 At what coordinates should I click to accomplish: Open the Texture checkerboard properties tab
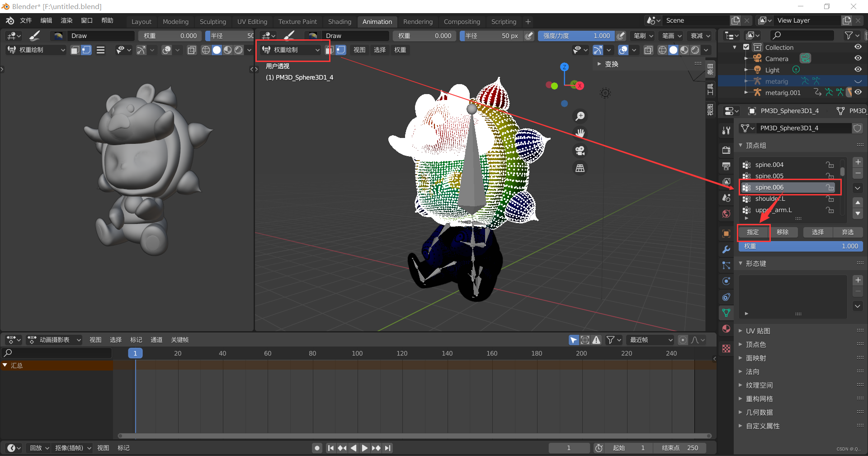pyautogui.click(x=726, y=348)
